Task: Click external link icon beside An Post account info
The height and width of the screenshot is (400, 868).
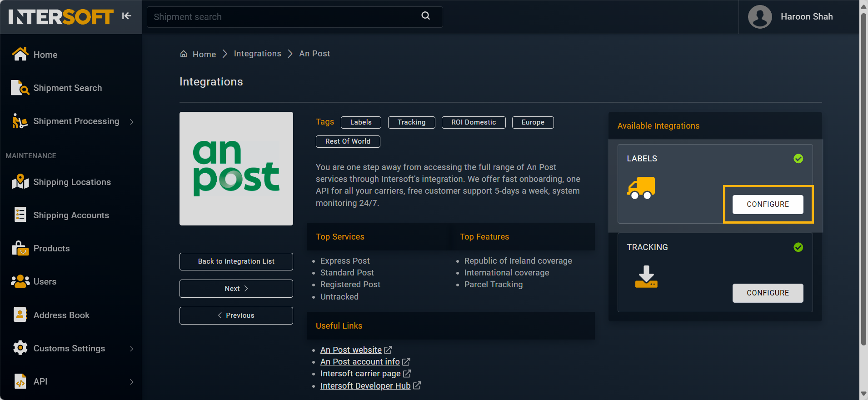Action: coord(406,362)
